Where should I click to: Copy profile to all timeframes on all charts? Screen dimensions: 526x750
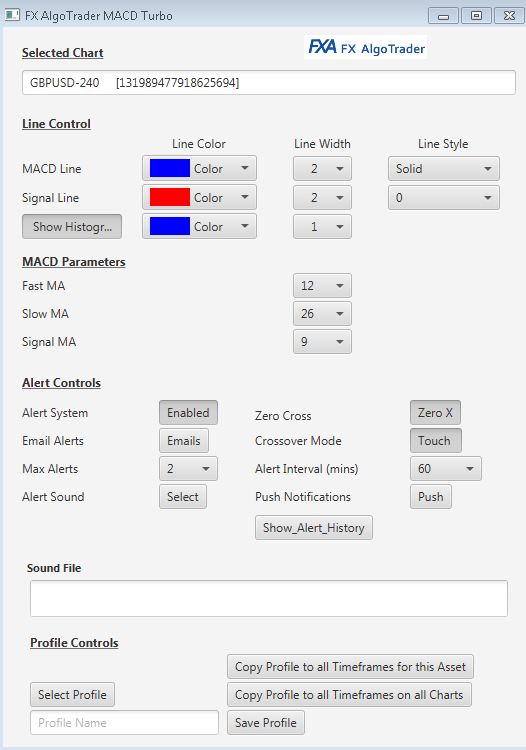350,695
